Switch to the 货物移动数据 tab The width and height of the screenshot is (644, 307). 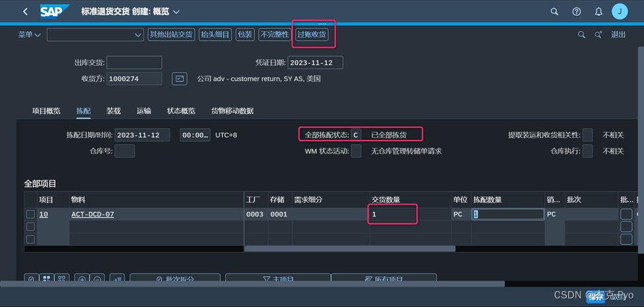point(233,111)
